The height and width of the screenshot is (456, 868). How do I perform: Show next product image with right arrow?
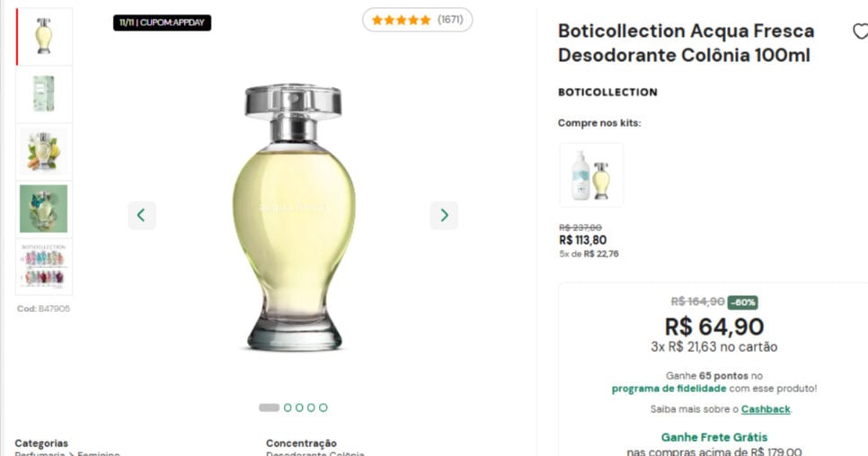tap(444, 215)
